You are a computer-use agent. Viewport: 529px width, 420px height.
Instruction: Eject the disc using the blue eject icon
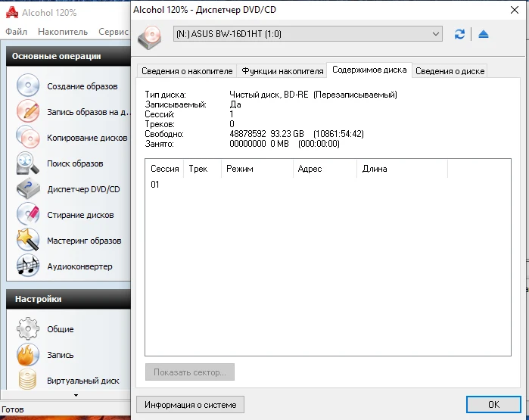pyautogui.click(x=484, y=34)
